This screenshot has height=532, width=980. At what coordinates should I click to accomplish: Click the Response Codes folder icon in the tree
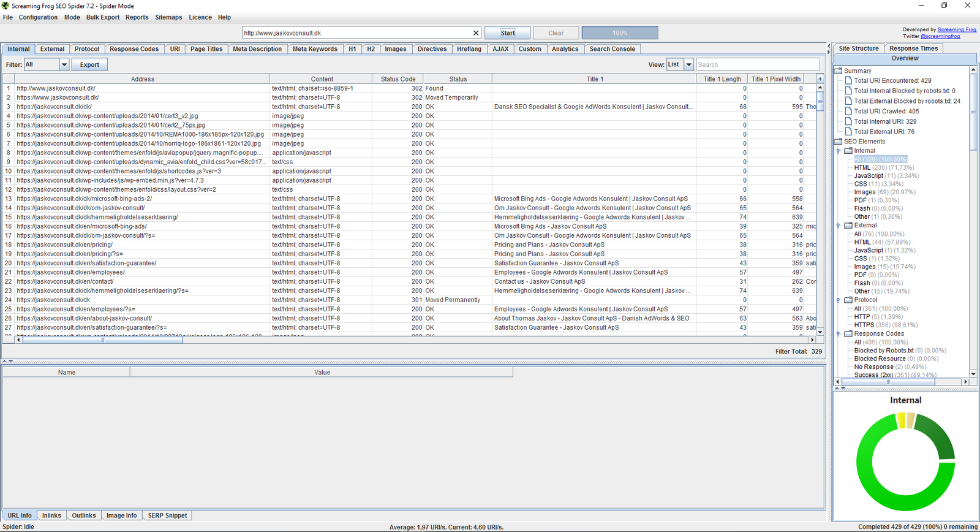tap(848, 334)
